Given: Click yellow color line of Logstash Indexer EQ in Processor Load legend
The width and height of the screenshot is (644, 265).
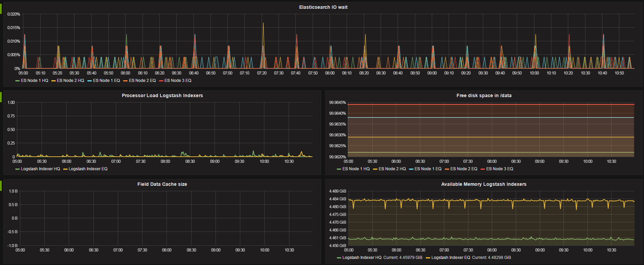Looking at the screenshot, I should tap(65, 169).
